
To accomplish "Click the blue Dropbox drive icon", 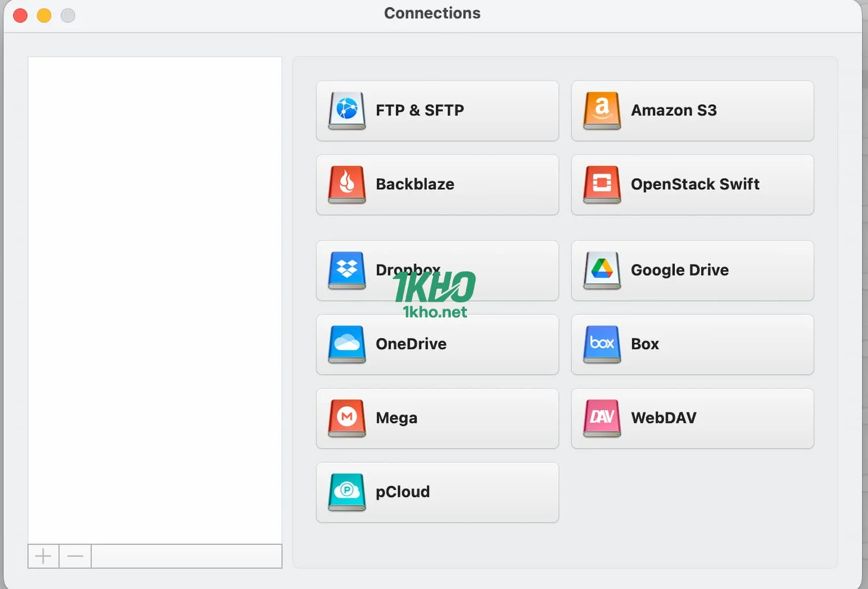I will click(x=347, y=270).
